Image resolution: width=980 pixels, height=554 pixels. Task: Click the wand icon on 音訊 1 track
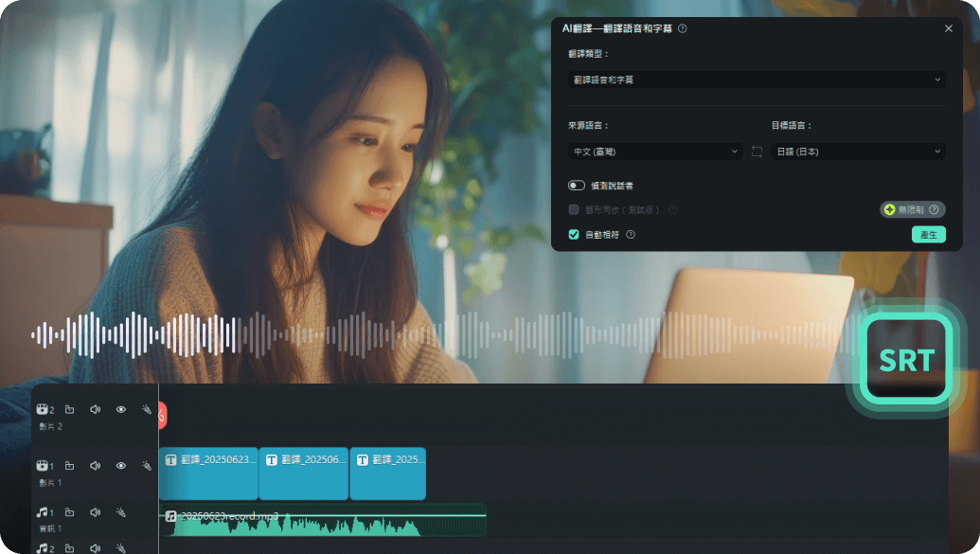tap(120, 512)
